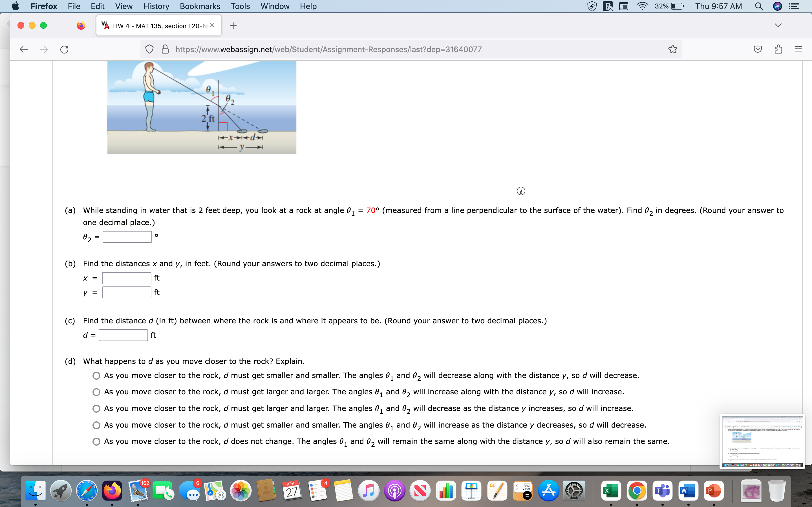The width and height of the screenshot is (812, 507).
Task: Select first option: angles decrease, d decreases
Action: tap(96, 375)
